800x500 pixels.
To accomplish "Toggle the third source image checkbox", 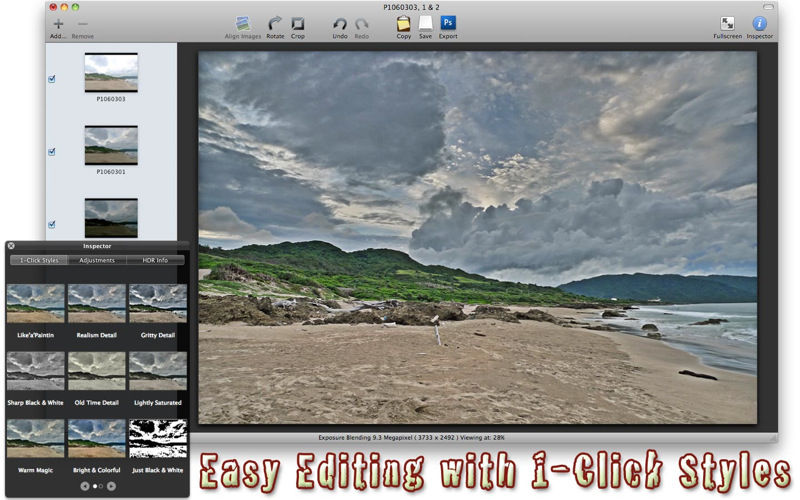I will (x=52, y=224).
